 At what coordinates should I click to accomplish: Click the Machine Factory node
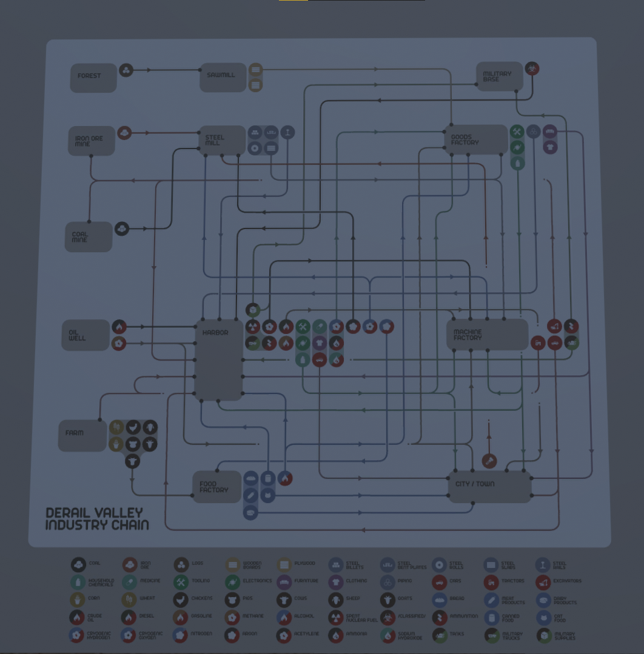tap(488, 335)
